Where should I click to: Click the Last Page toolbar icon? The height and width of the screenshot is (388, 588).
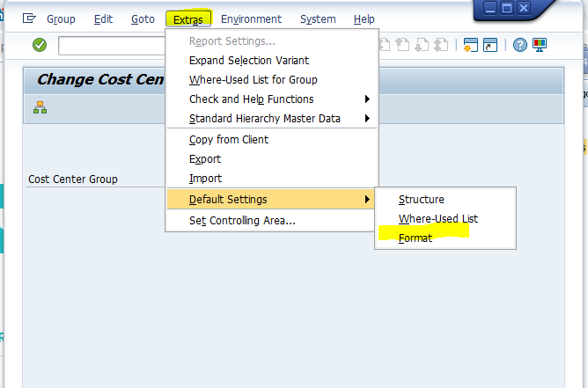tap(441, 45)
